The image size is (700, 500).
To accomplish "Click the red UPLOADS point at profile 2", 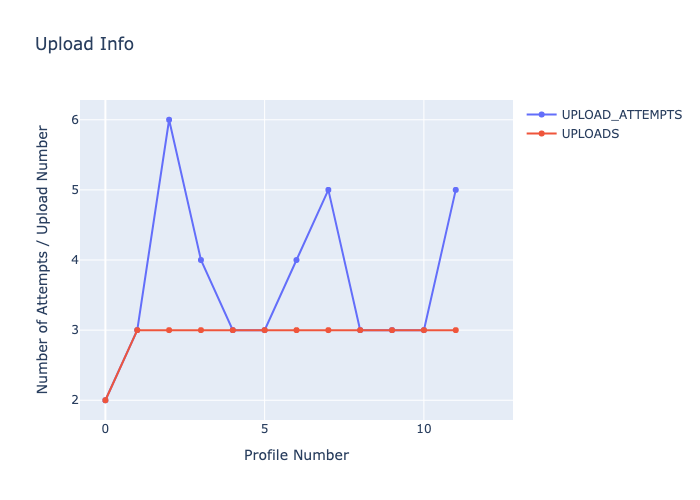I will pyautogui.click(x=169, y=330).
